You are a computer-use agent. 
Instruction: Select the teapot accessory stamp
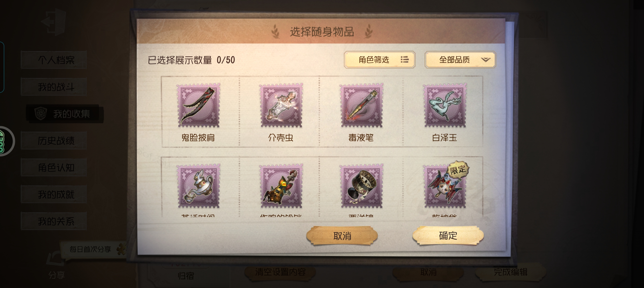[198, 186]
